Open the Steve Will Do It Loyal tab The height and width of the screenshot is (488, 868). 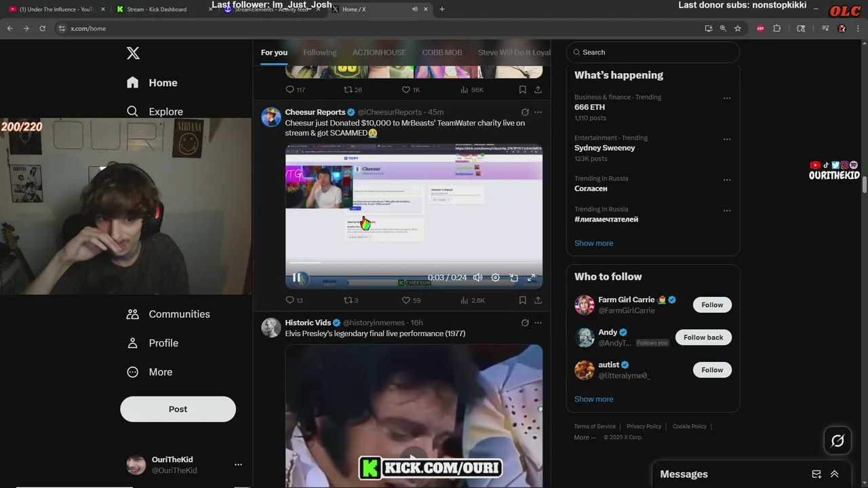pyautogui.click(x=514, y=53)
